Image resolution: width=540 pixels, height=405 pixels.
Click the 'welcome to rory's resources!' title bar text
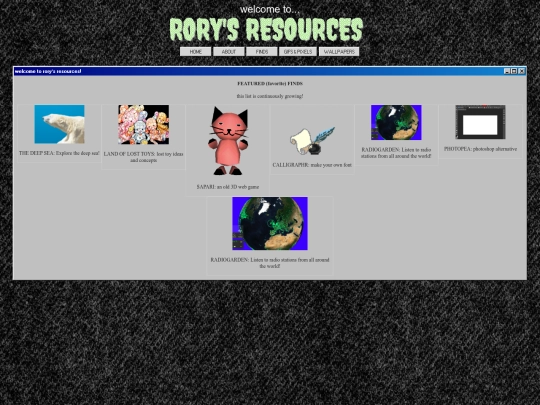[x=48, y=71]
